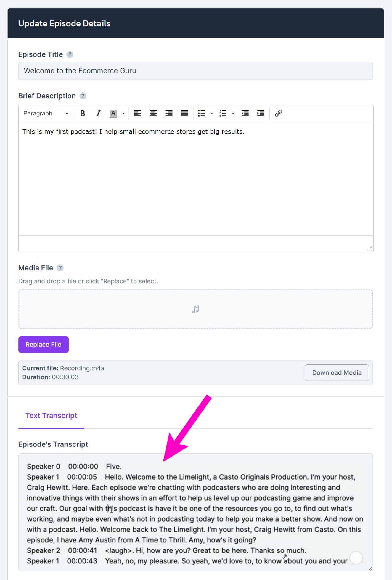
Task: Expand numbered list style options arrow
Action: click(233, 113)
